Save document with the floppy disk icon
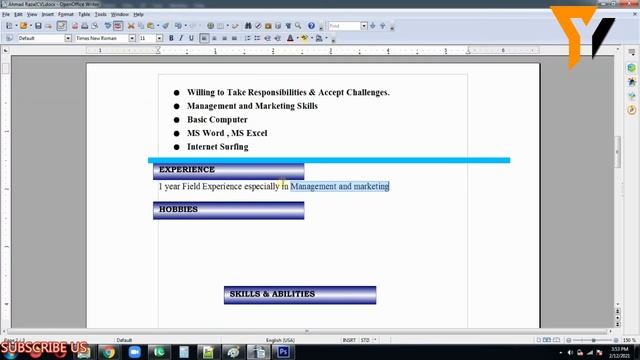The height and width of the screenshot is (360, 640). (38, 26)
